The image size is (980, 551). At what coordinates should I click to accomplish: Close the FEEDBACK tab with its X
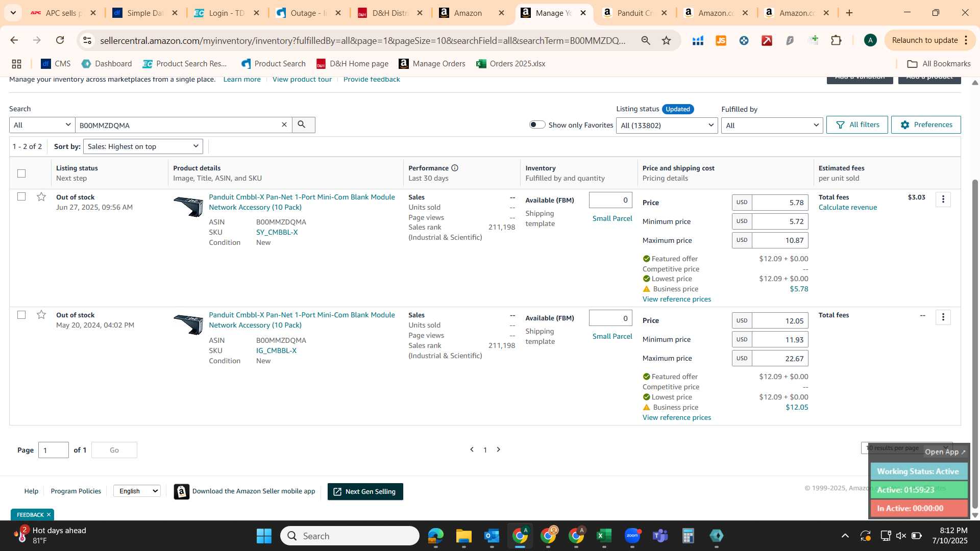click(x=49, y=515)
